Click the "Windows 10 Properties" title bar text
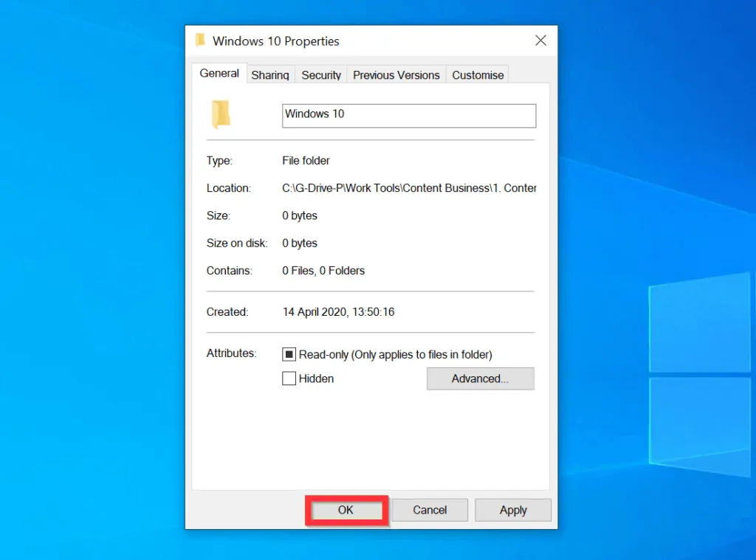The image size is (756, 560). point(276,41)
